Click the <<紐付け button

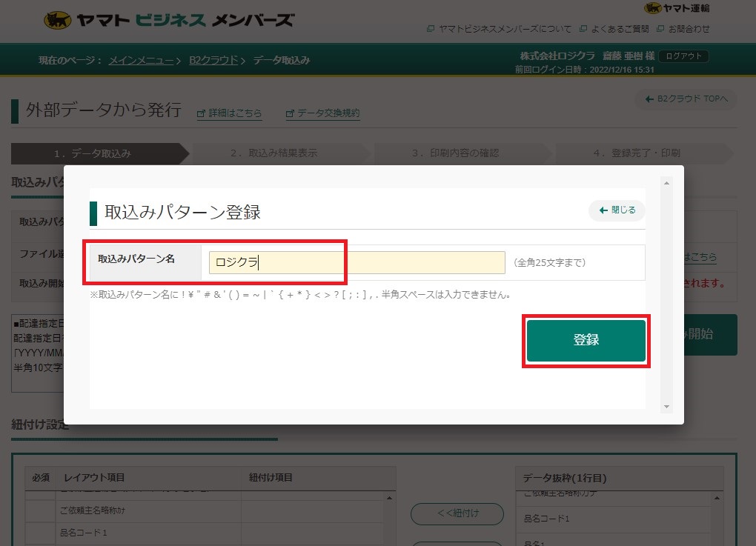pos(457,513)
